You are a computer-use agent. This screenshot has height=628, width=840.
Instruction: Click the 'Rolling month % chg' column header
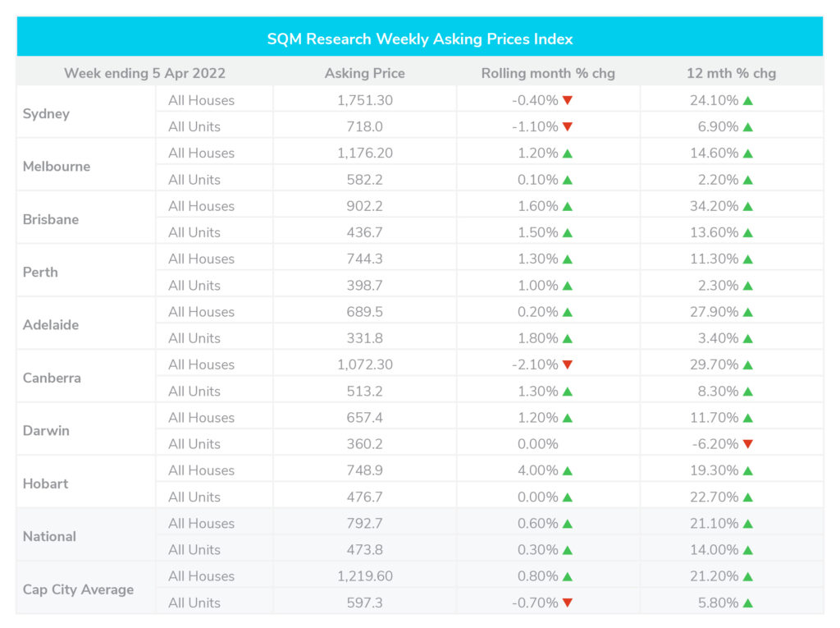(548, 73)
